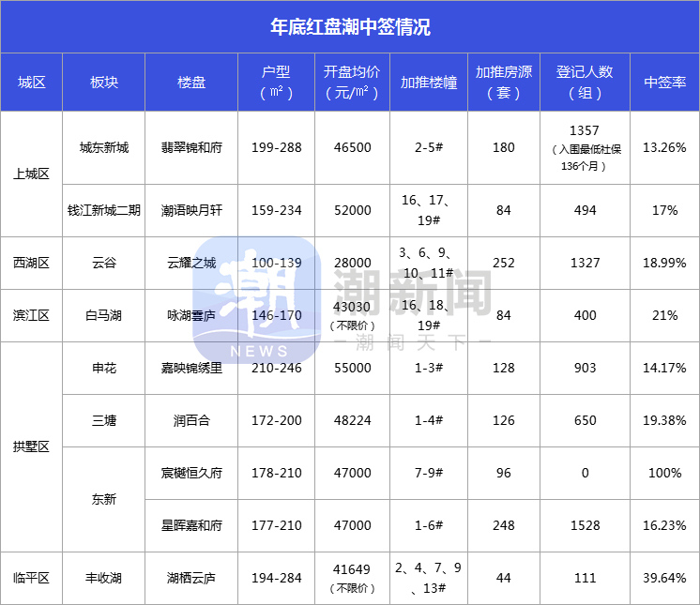Click the 潮 NEWS watermark logo

(x=257, y=300)
